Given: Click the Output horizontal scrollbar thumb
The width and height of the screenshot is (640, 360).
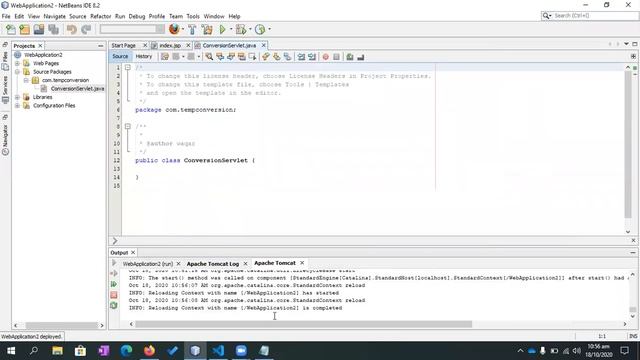Looking at the screenshot, I should pyautogui.click(x=303, y=324).
